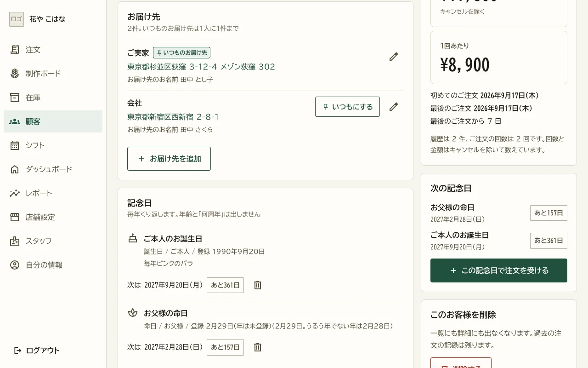The width and height of the screenshot is (588, 368).
Task: Click 初めてのご注文 date line
Action: (x=485, y=96)
